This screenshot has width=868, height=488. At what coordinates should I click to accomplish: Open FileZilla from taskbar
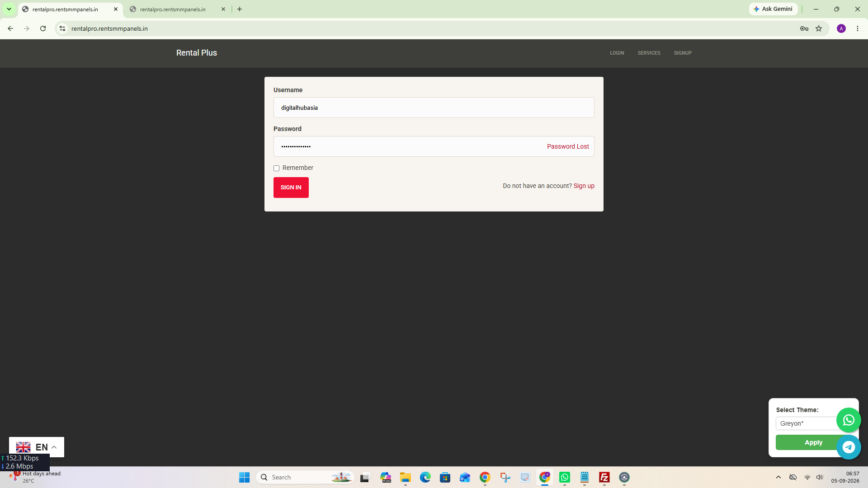pos(604,477)
